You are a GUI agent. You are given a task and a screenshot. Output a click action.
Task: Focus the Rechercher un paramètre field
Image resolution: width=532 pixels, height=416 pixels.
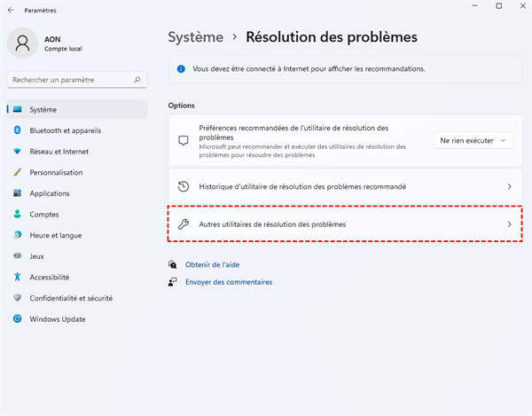click(69, 80)
